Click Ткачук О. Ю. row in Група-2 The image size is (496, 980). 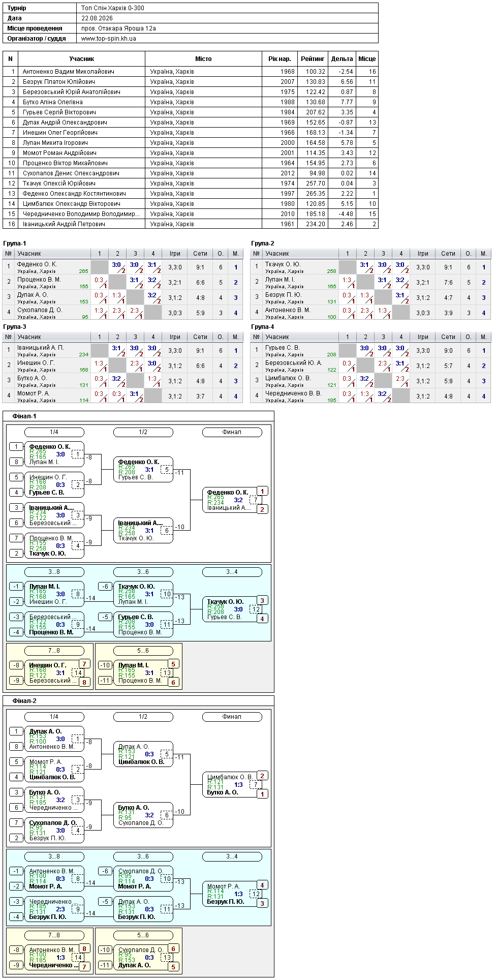[370, 267]
